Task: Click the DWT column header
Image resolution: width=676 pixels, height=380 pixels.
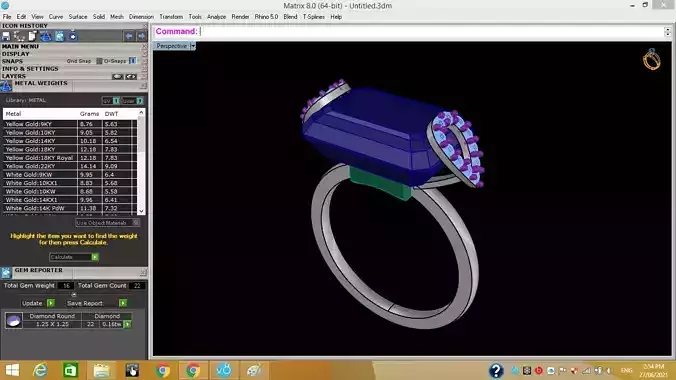Action: (x=111, y=114)
